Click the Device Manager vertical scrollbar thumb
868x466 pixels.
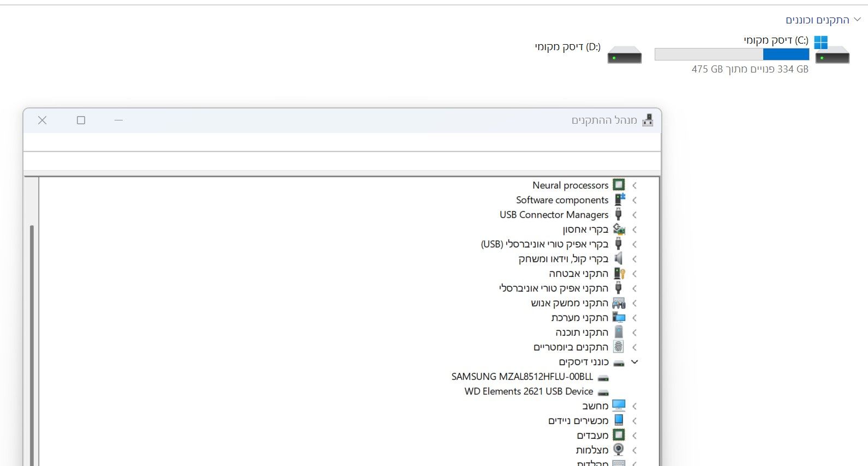click(x=32, y=346)
